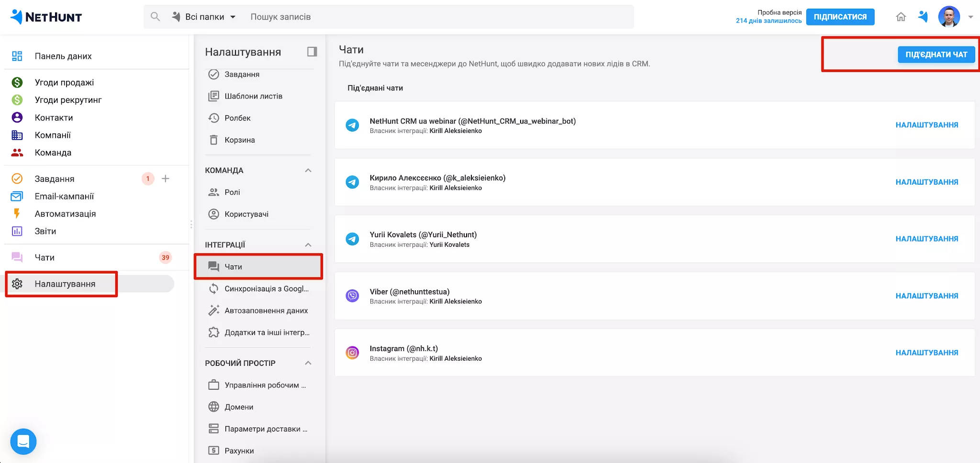
Task: Open the home icon in top bar
Action: pos(901,17)
